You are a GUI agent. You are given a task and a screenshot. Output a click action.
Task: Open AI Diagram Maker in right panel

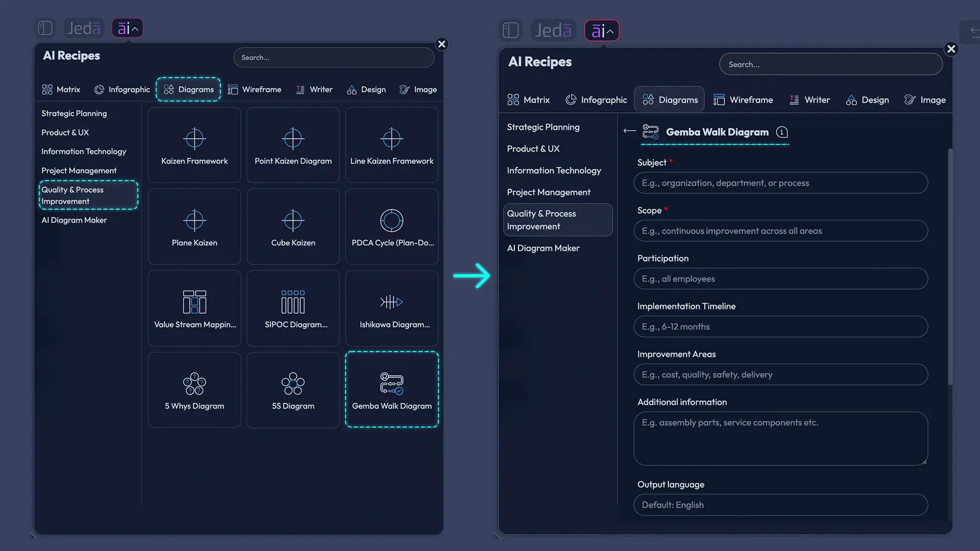543,248
